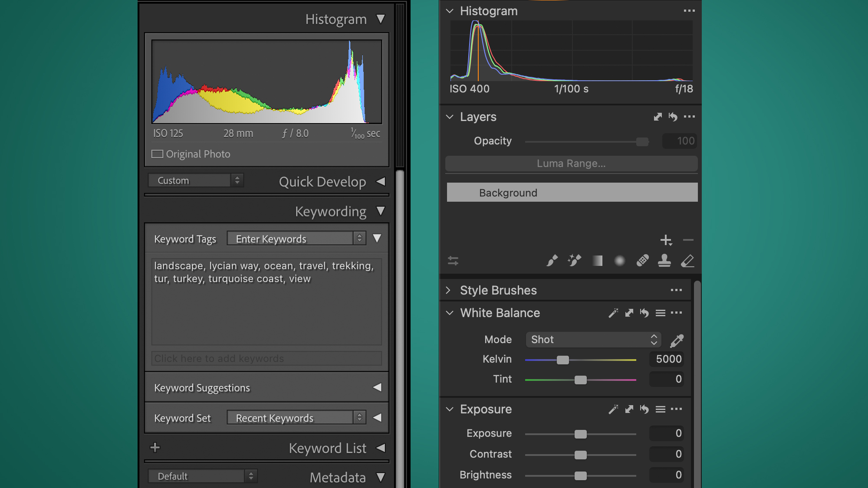Open the Custom preset dropdown

[x=196, y=180]
